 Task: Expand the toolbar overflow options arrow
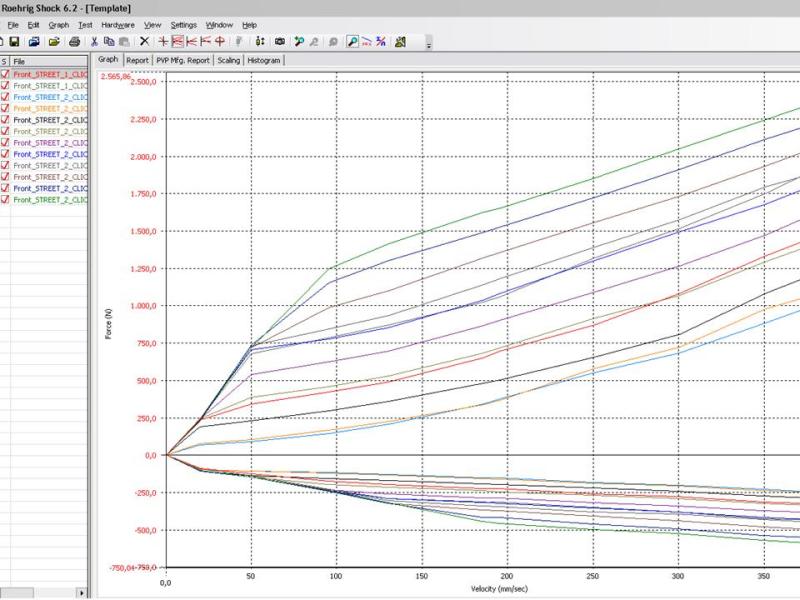pyautogui.click(x=429, y=45)
